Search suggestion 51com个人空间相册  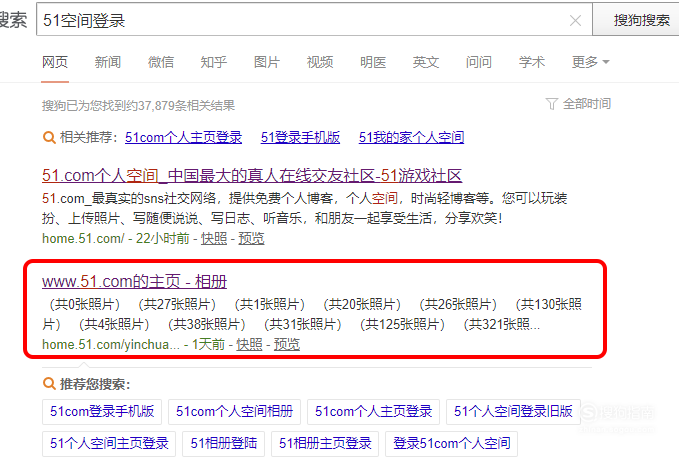click(234, 411)
